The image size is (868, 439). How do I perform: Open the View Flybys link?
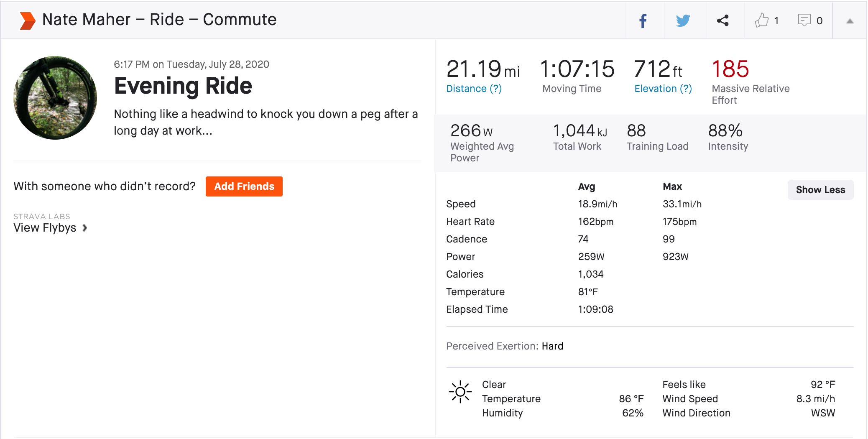coord(45,228)
